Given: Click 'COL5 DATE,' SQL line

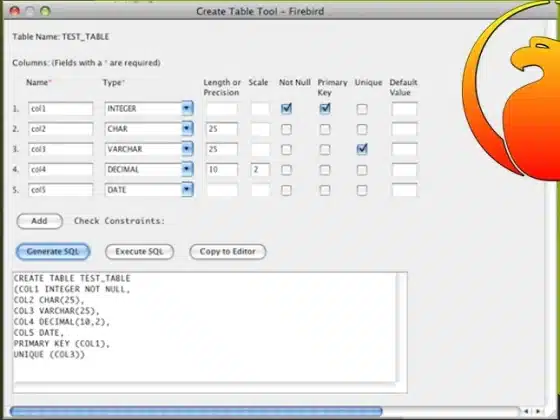Looking at the screenshot, I should [x=39, y=333].
